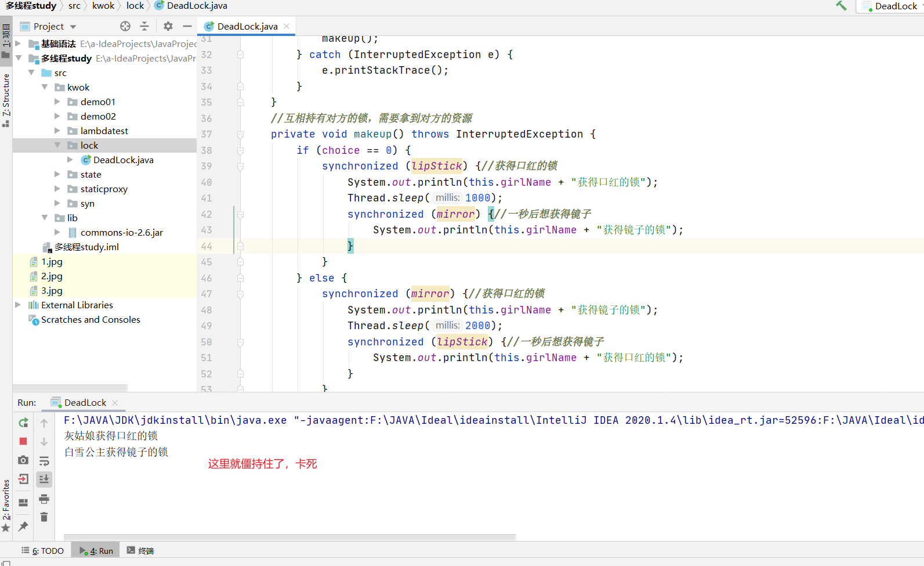Viewport: 924px width, 566px height.
Task: Select the 2.jpg file
Action: tap(52, 276)
